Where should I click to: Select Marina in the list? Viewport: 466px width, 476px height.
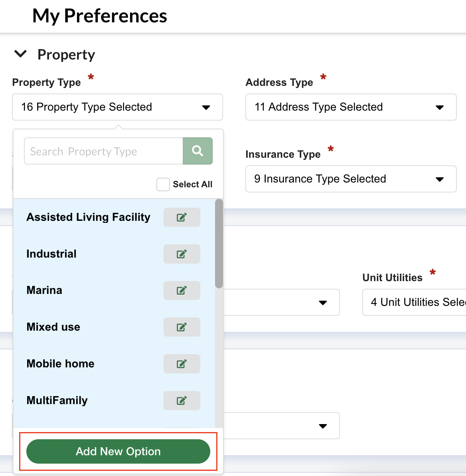44,290
